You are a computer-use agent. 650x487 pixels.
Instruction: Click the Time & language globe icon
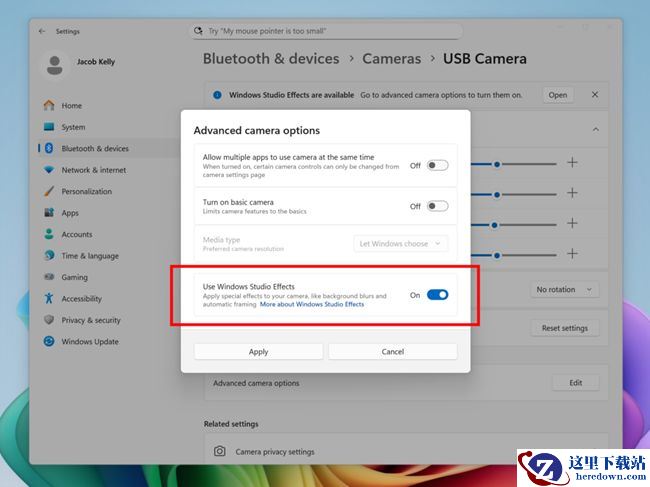(49, 255)
